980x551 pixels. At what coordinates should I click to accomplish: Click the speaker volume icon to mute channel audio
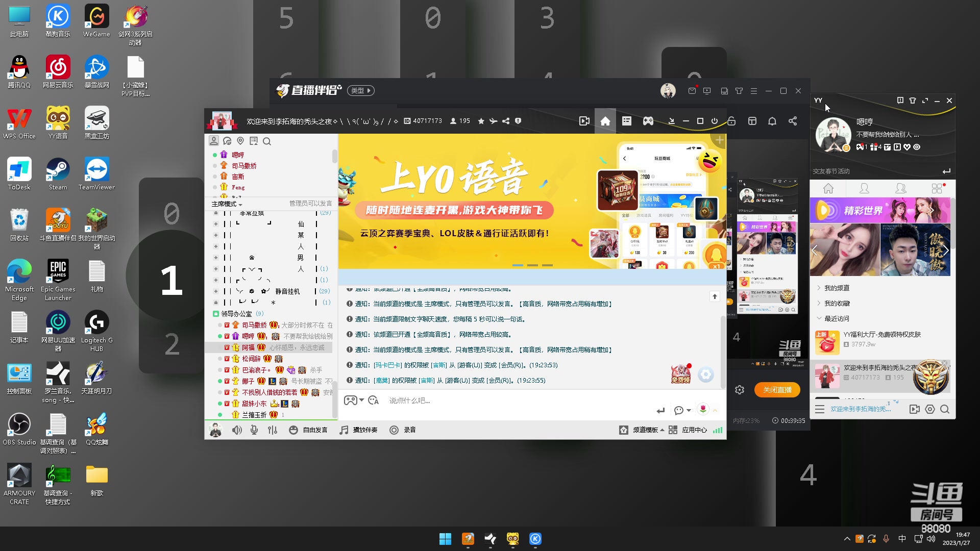click(x=237, y=430)
